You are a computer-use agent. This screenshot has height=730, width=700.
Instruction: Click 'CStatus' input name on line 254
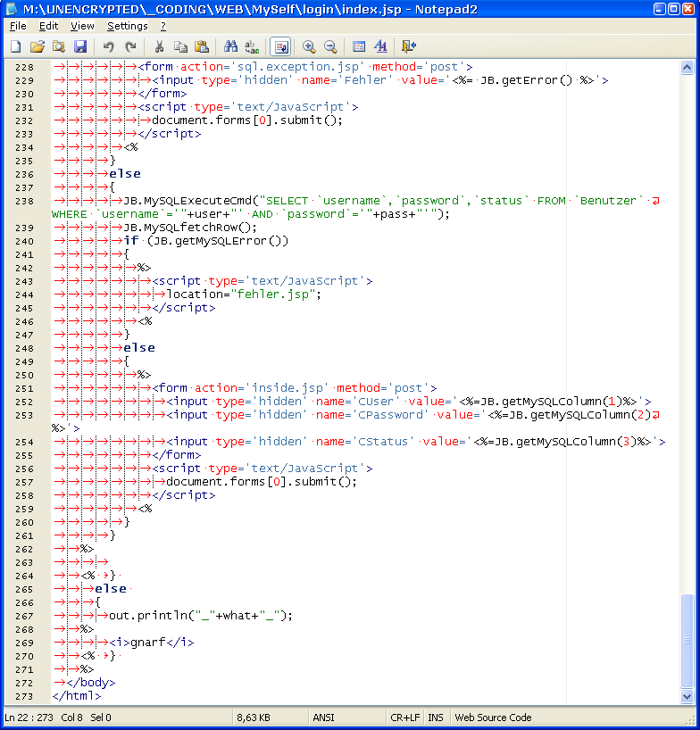pyautogui.click(x=383, y=442)
